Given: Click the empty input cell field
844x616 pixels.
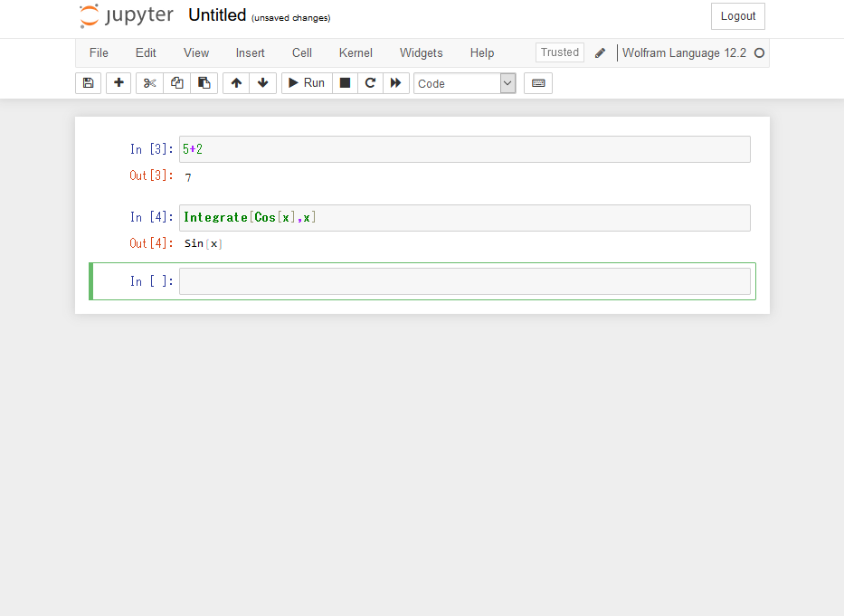Looking at the screenshot, I should point(464,281).
